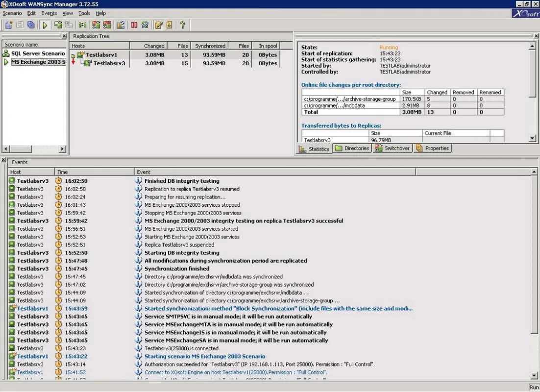Click the Host column header in Events
This screenshot has width=540, height=392.
click(31, 172)
